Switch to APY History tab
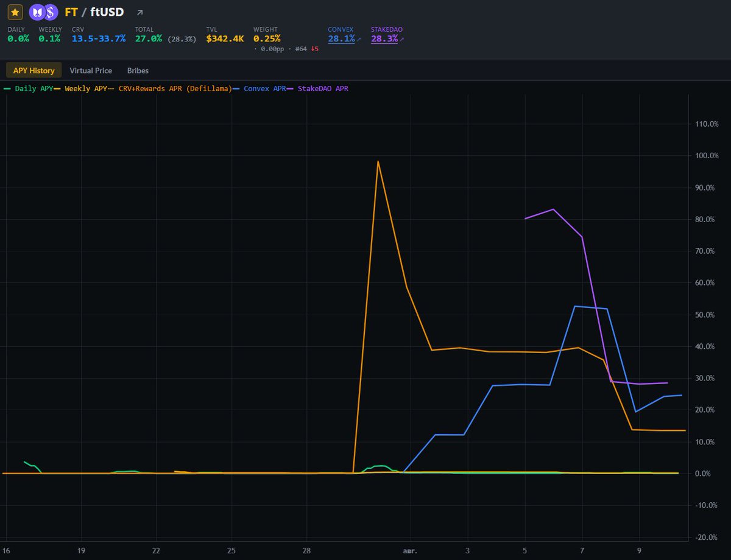This screenshot has height=560, width=731. pos(34,71)
